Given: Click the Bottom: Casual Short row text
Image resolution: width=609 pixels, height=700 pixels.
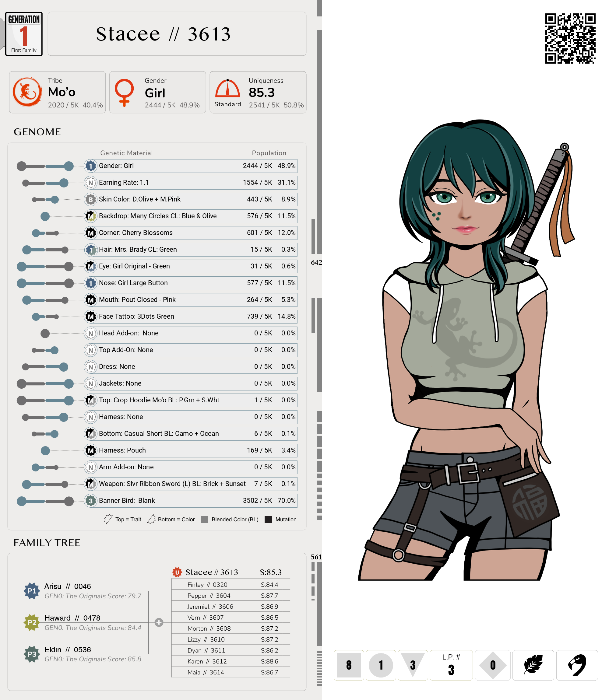Looking at the screenshot, I should (159, 433).
